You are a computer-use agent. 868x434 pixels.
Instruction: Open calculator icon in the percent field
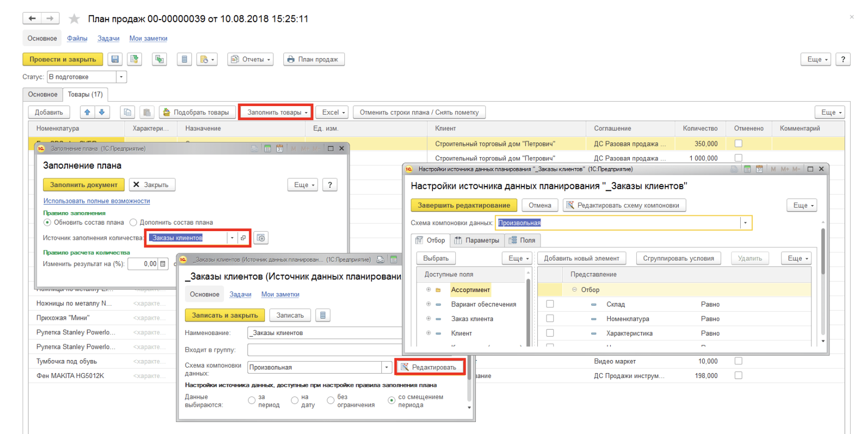(163, 264)
